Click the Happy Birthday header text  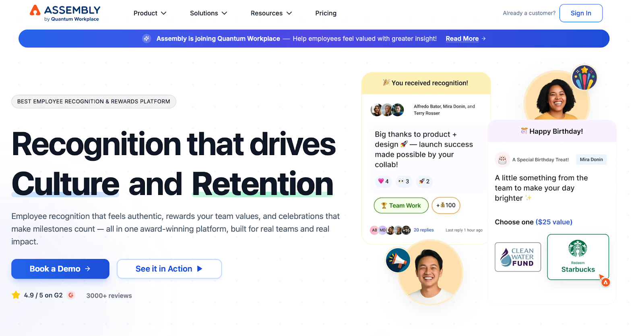click(556, 131)
